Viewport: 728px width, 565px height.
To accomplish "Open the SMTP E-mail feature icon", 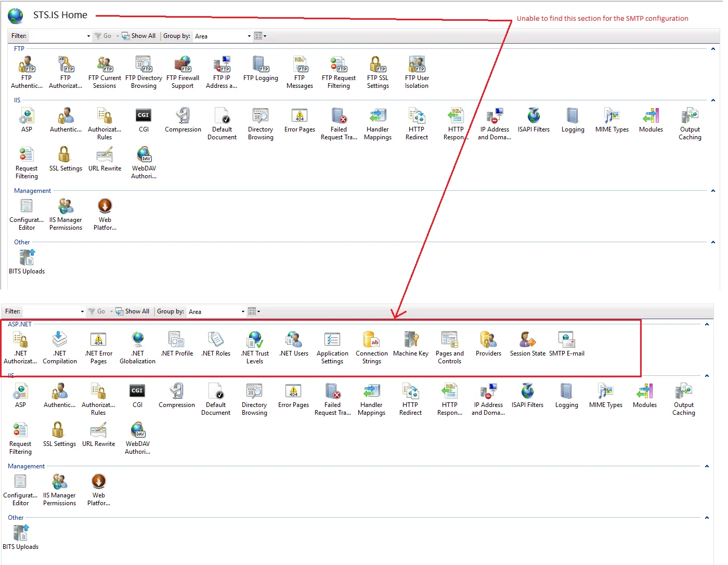I will click(566, 339).
